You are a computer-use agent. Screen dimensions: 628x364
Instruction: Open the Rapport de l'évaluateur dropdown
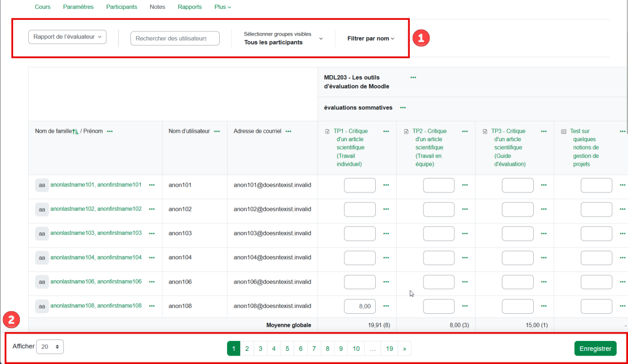67,37
